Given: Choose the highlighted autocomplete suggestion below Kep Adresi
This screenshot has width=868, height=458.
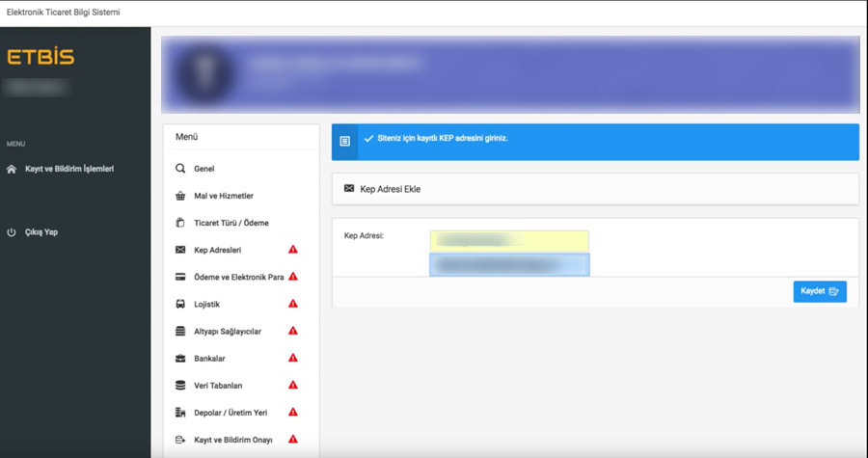Looking at the screenshot, I should click(x=509, y=265).
